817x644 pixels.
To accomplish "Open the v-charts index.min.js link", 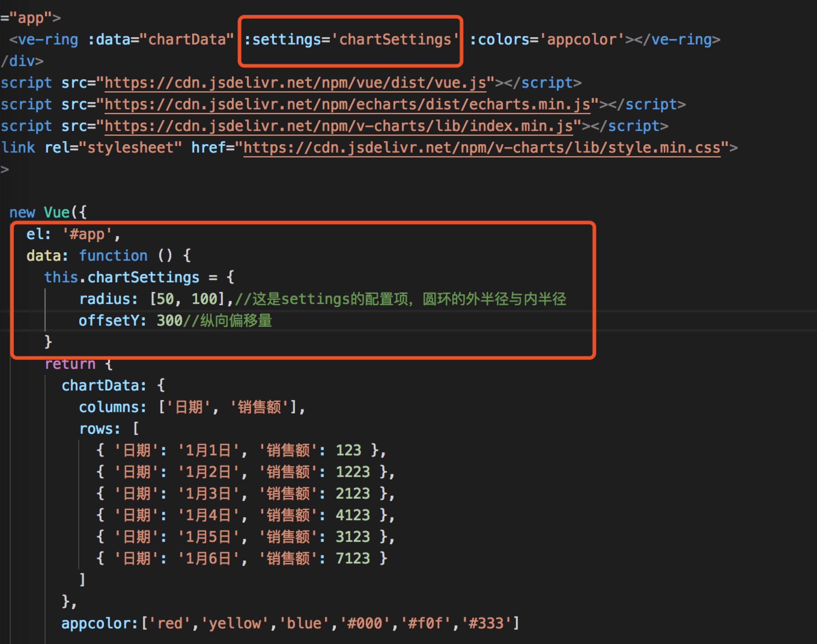I will (339, 126).
